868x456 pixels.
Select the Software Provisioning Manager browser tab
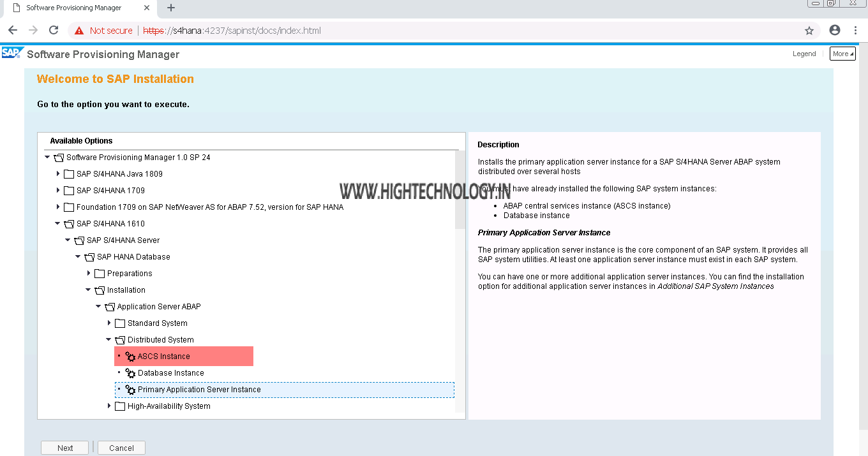point(80,8)
